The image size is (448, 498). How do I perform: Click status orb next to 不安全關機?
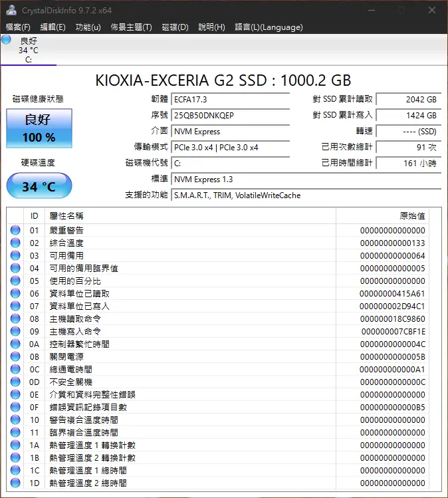(15, 382)
